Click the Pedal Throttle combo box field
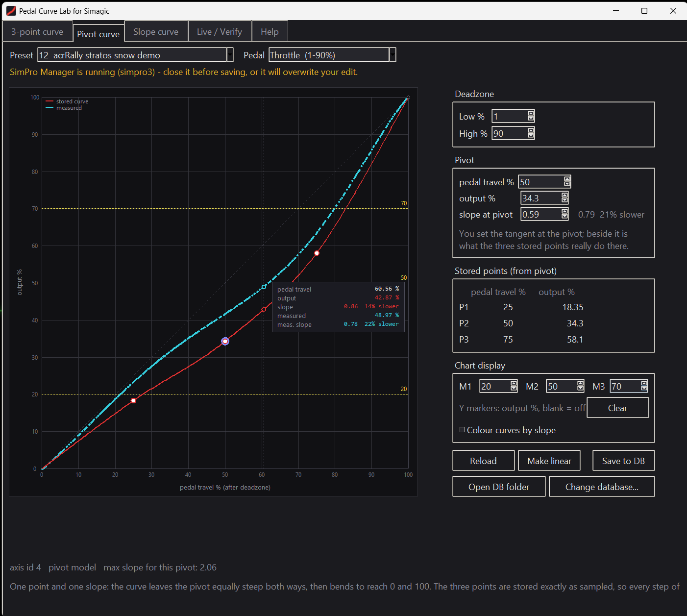The height and width of the screenshot is (616, 687). coord(329,55)
